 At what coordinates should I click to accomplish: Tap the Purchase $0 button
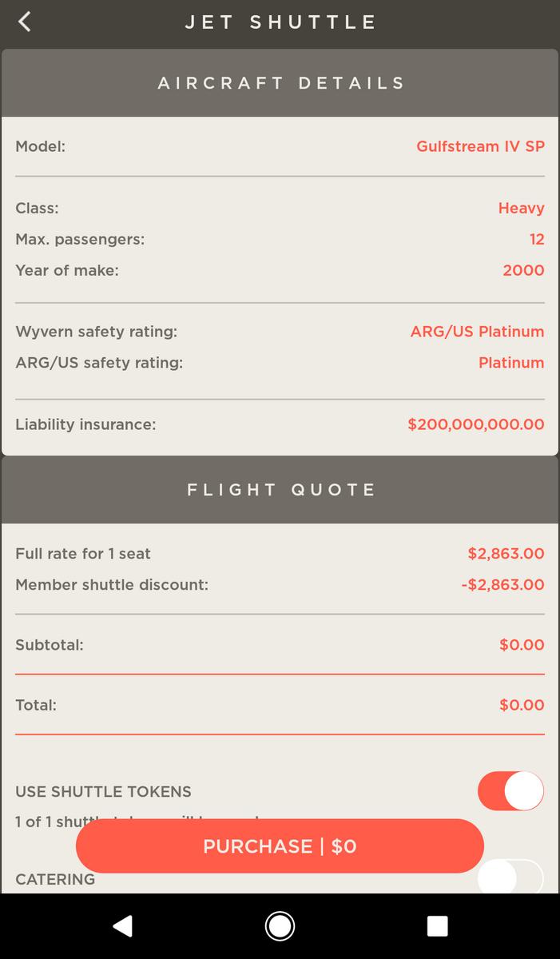[x=280, y=846]
